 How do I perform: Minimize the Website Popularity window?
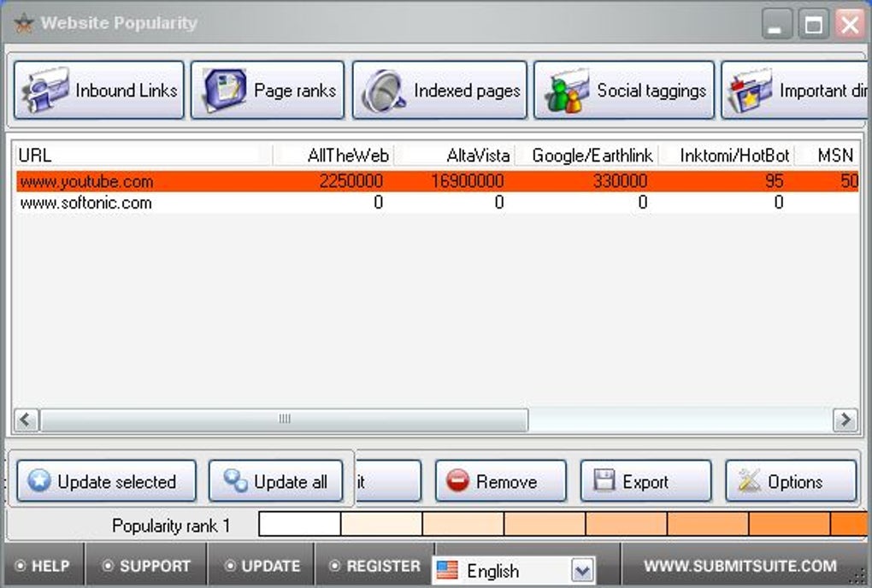click(775, 24)
